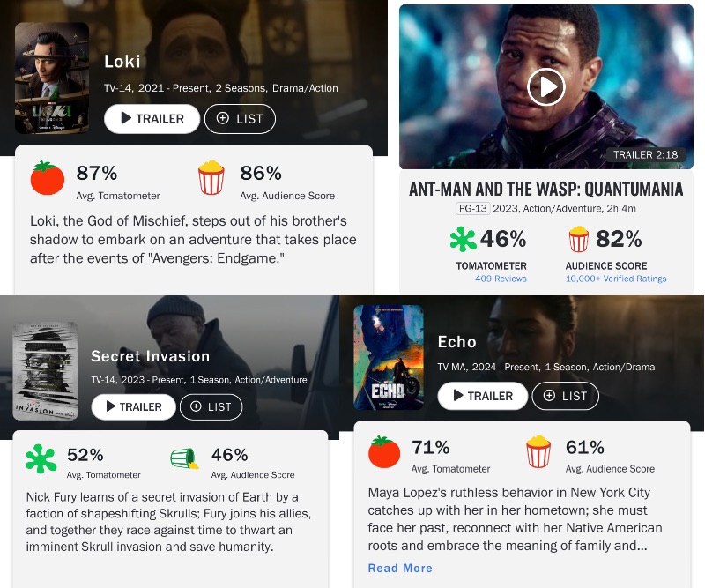The height and width of the screenshot is (588, 705).
Task: Click Quantumania's popcorn audience score icon
Action: (579, 240)
